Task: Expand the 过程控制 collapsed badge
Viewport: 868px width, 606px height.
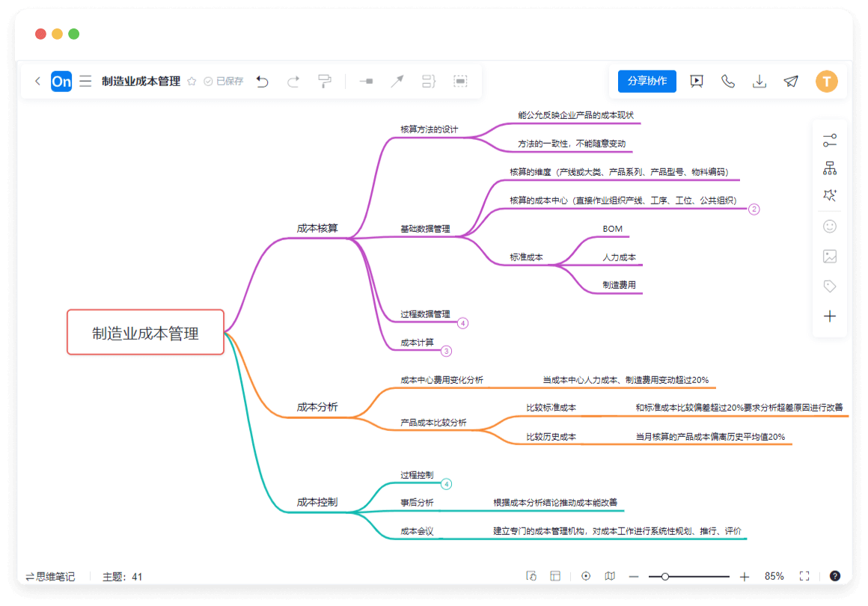Action: [x=447, y=484]
